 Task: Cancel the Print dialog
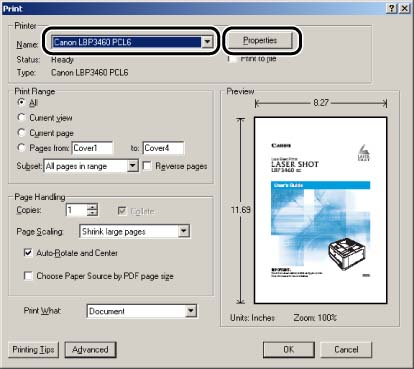tap(346, 350)
